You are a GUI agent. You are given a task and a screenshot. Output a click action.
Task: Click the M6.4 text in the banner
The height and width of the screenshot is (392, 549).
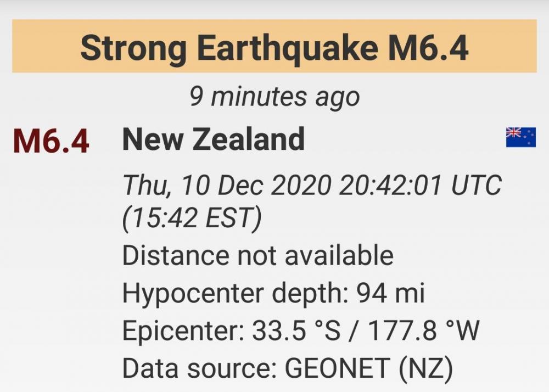point(428,48)
